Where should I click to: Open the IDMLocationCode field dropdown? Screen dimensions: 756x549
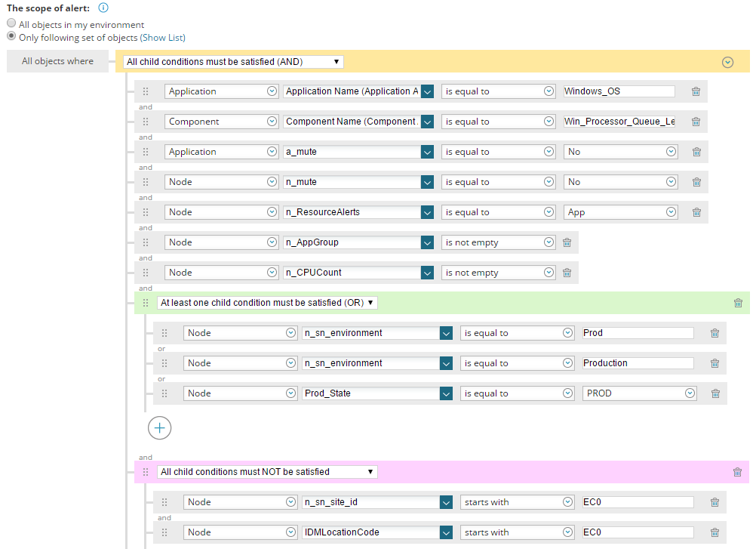tap(446, 532)
